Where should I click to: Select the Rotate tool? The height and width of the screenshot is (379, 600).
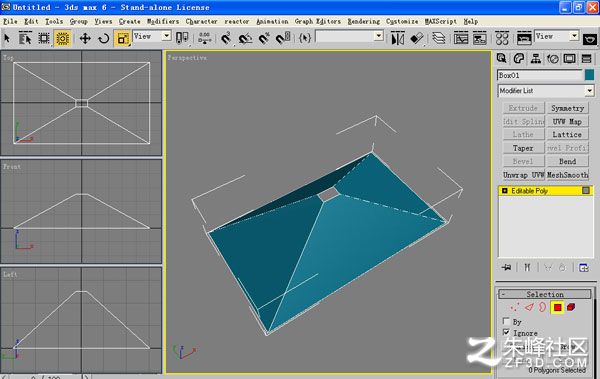click(x=103, y=38)
